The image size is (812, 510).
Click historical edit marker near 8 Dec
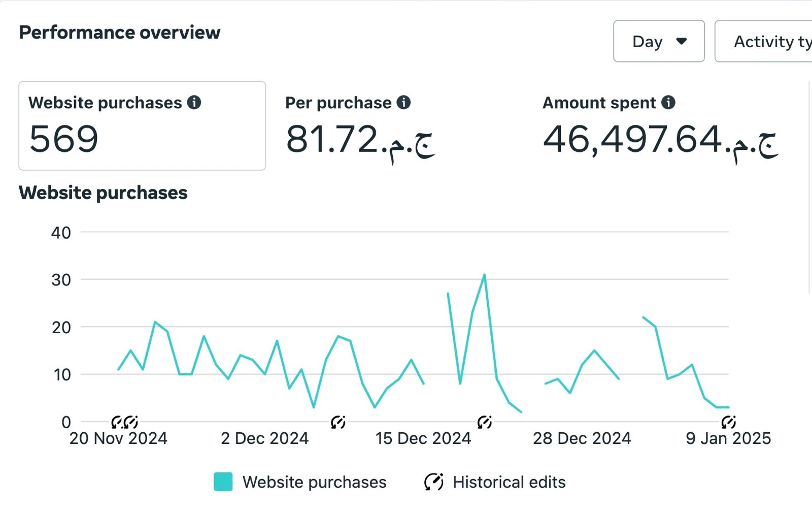(338, 422)
